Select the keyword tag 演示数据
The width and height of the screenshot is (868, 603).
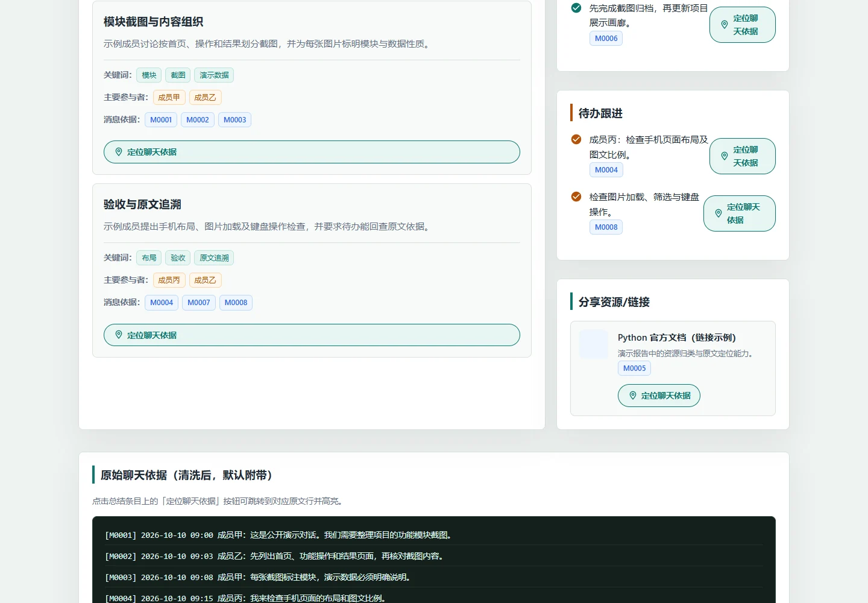[x=214, y=75]
